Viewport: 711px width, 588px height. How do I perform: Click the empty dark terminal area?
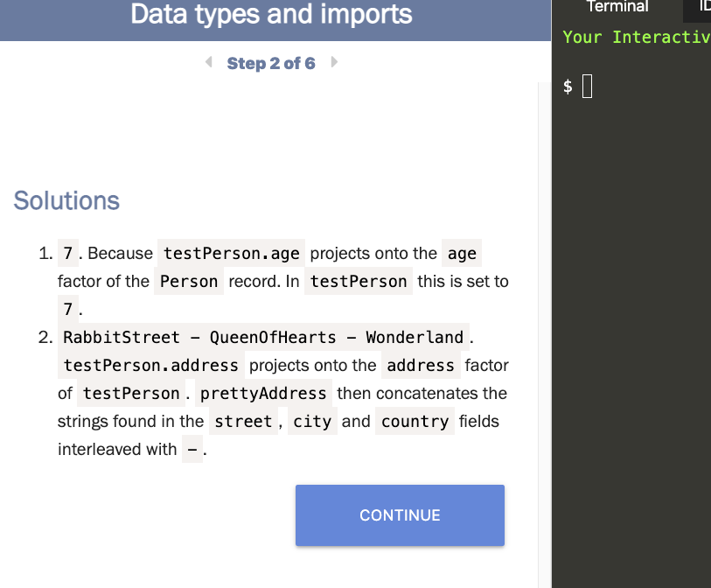[631, 350]
